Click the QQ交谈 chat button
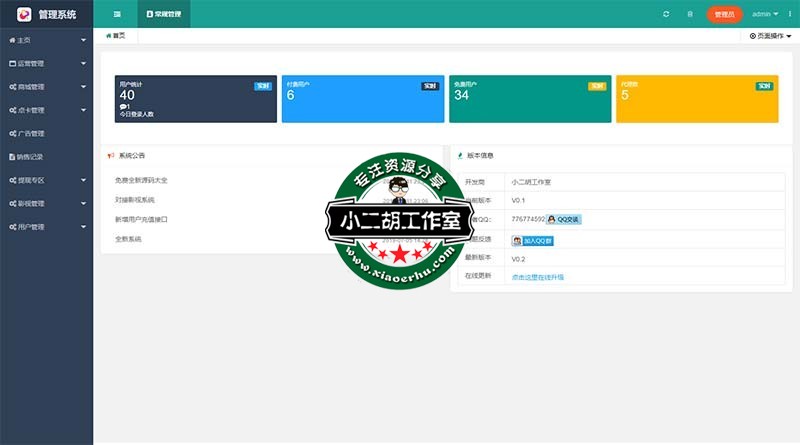Image resolution: width=800 pixels, height=445 pixels. point(564,218)
